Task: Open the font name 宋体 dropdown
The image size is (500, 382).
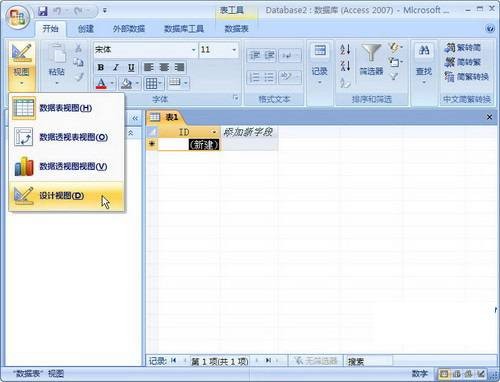Action: 193,50
